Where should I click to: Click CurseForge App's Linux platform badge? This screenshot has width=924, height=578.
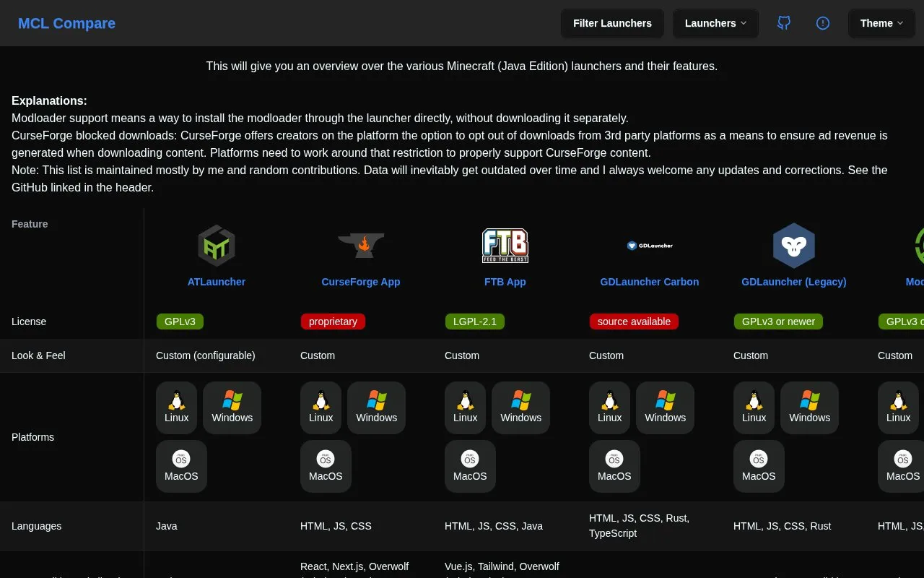pyautogui.click(x=321, y=407)
